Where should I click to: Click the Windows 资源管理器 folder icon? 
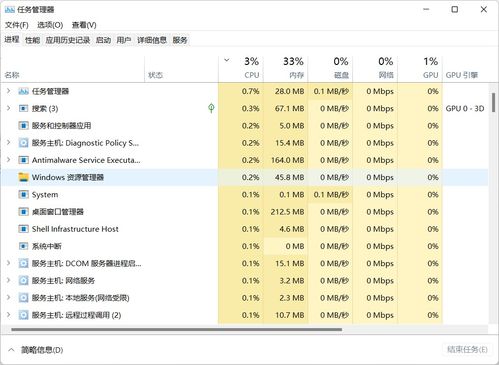coord(23,177)
